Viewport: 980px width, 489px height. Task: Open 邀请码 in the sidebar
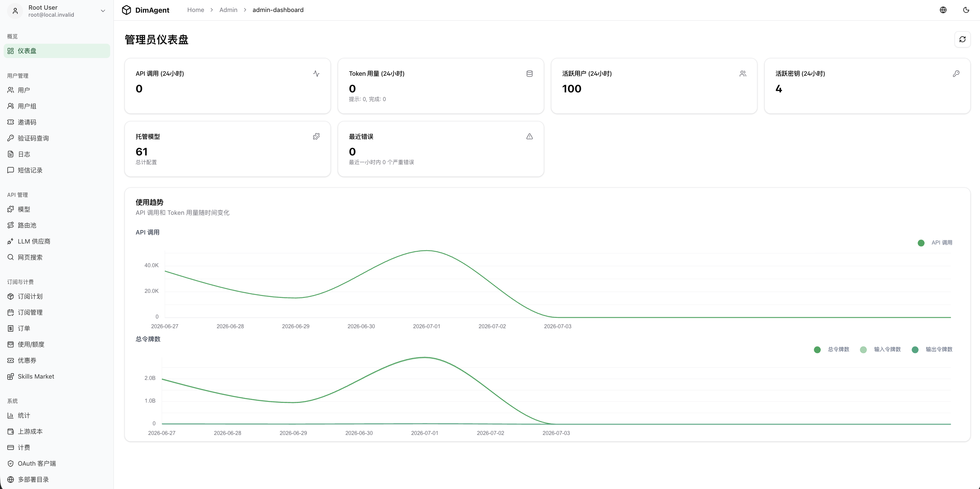click(x=57, y=122)
